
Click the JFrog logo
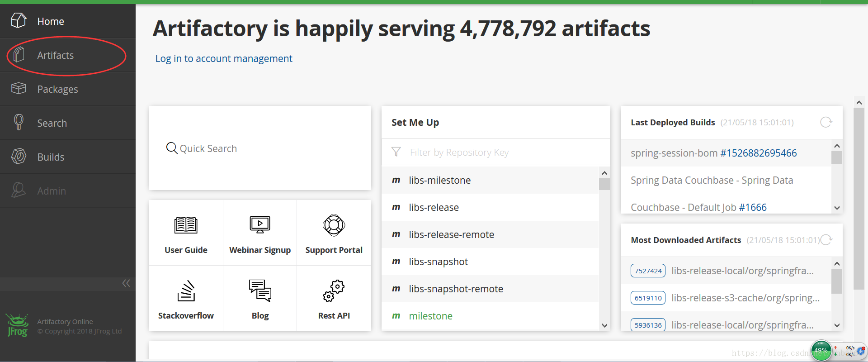click(18, 325)
